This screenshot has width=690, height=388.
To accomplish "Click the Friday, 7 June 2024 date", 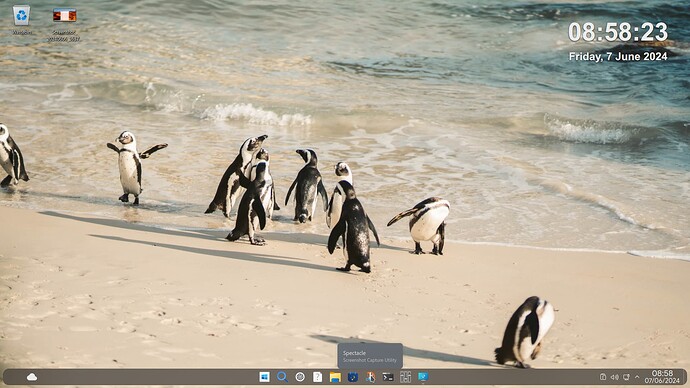I will (618, 57).
